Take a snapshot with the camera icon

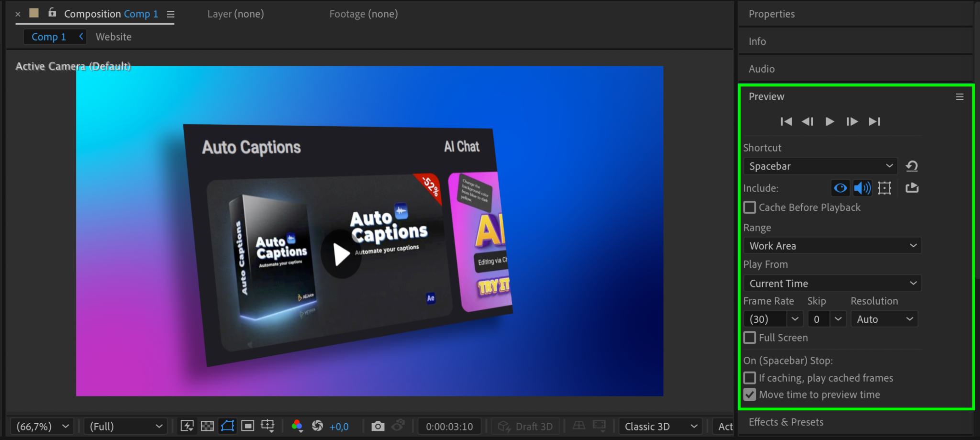click(378, 426)
